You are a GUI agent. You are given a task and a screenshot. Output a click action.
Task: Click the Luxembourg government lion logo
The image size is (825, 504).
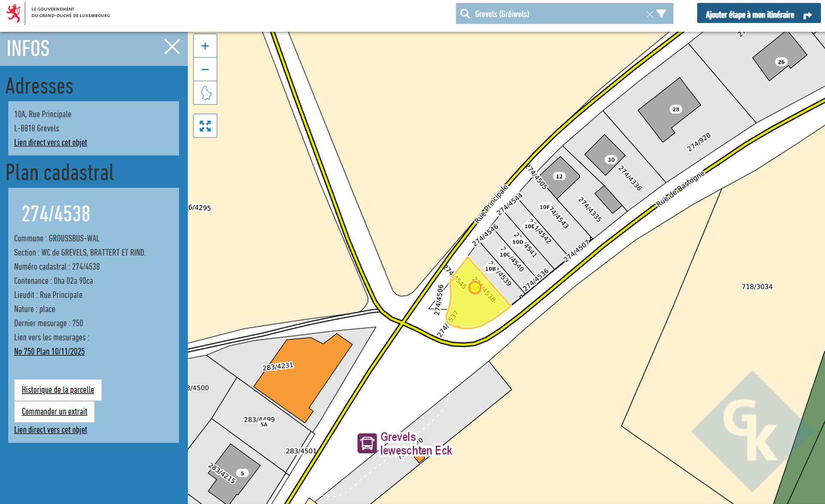tap(14, 13)
